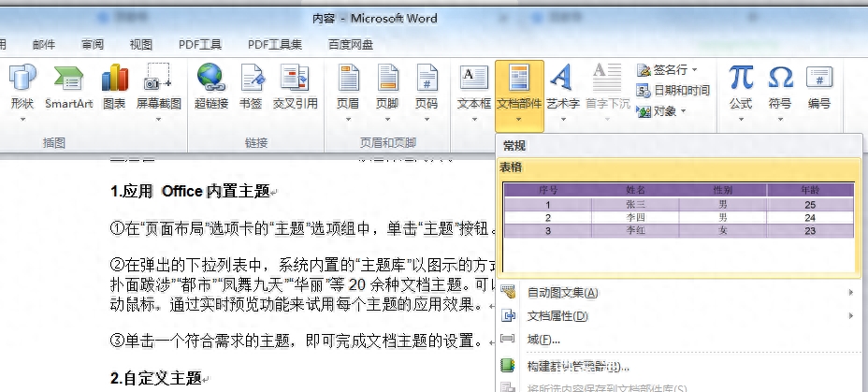Click the 页脚 footer icon
This screenshot has width=868, height=392.
coord(387,78)
